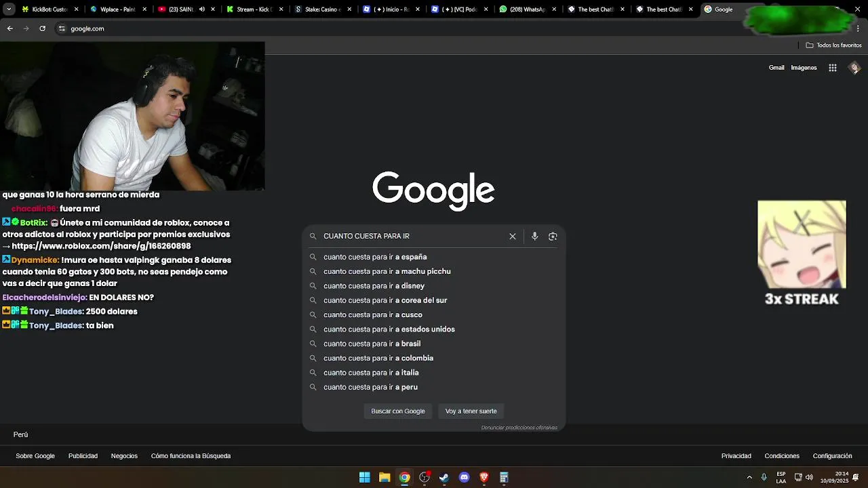The height and width of the screenshot is (488, 868).
Task: Select suggestion 'a disney'
Action: tap(434, 286)
